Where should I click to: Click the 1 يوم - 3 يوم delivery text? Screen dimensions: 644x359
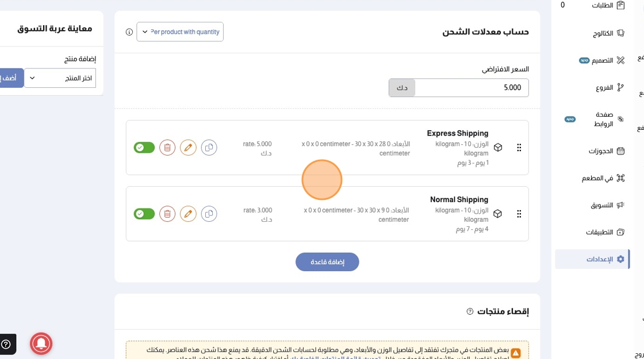473,163
